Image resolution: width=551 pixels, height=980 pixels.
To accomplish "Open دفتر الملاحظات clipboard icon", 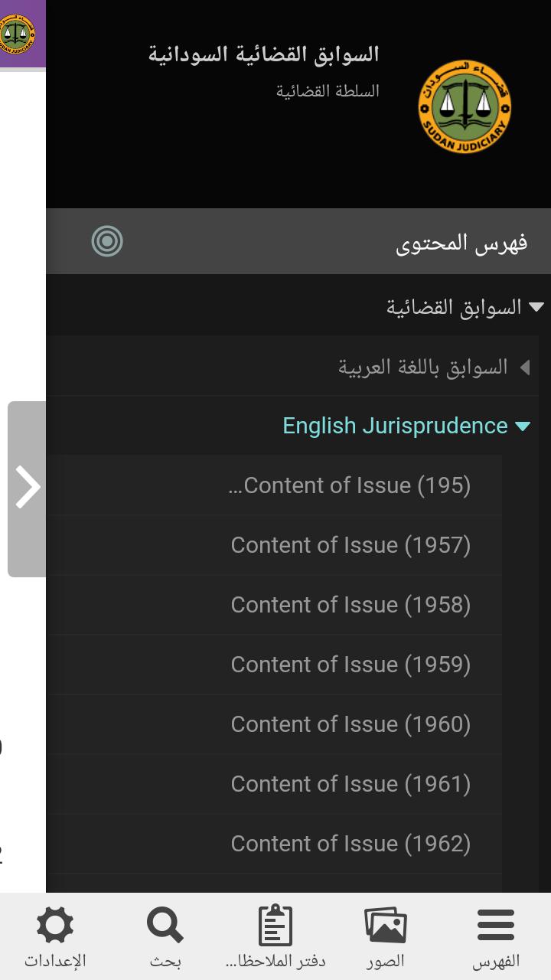I will coord(275,926).
